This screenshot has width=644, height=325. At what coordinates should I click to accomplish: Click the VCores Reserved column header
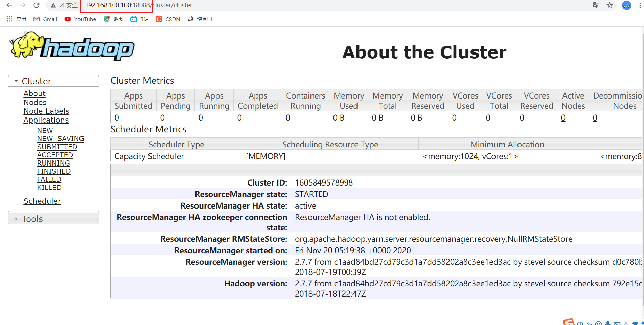click(x=537, y=101)
